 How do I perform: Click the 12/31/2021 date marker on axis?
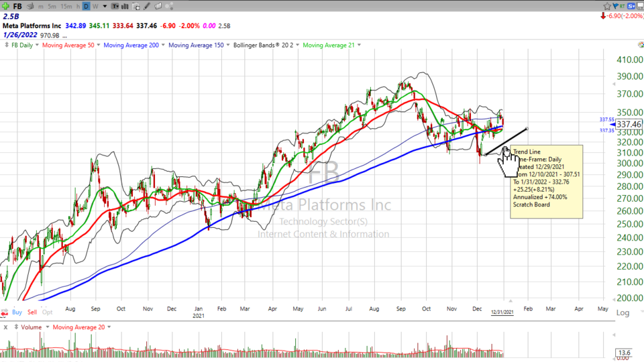coord(502,312)
